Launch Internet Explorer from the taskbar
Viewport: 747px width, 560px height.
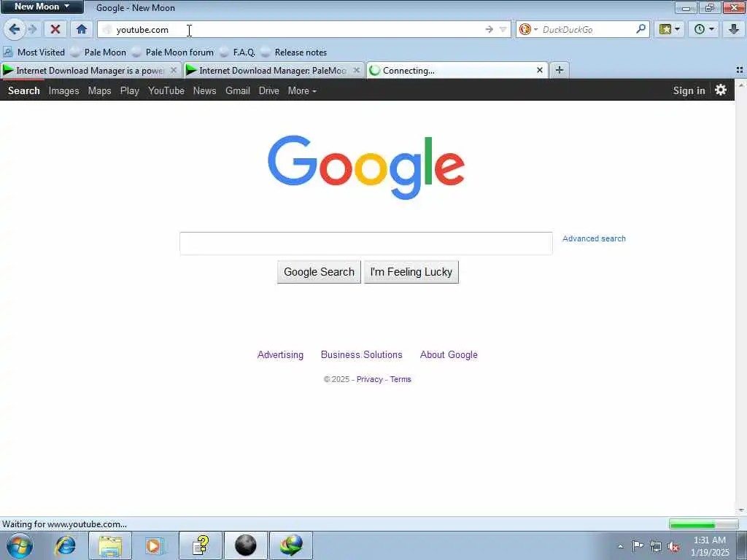pyautogui.click(x=65, y=545)
